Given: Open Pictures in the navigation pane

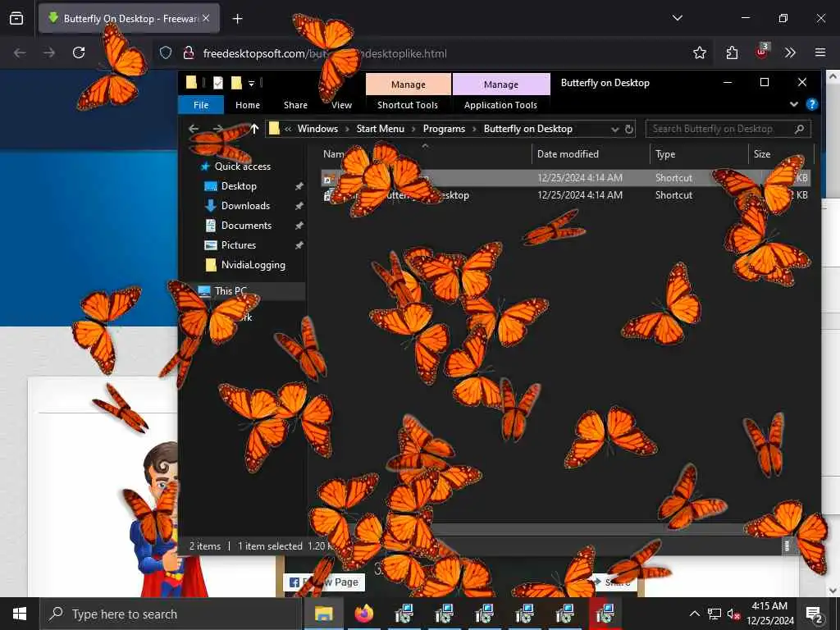Looking at the screenshot, I should [239, 245].
